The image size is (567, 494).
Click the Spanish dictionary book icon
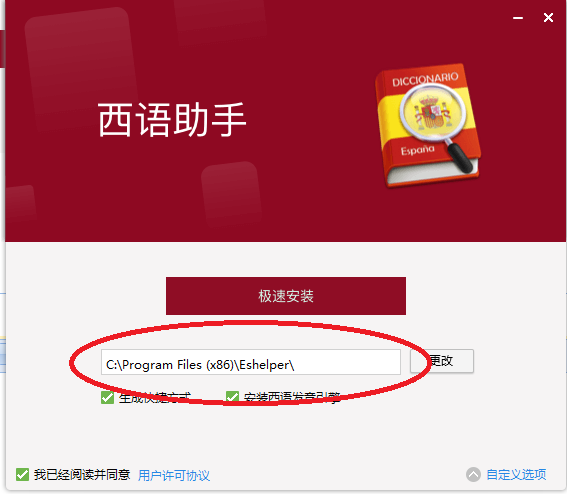tap(429, 125)
